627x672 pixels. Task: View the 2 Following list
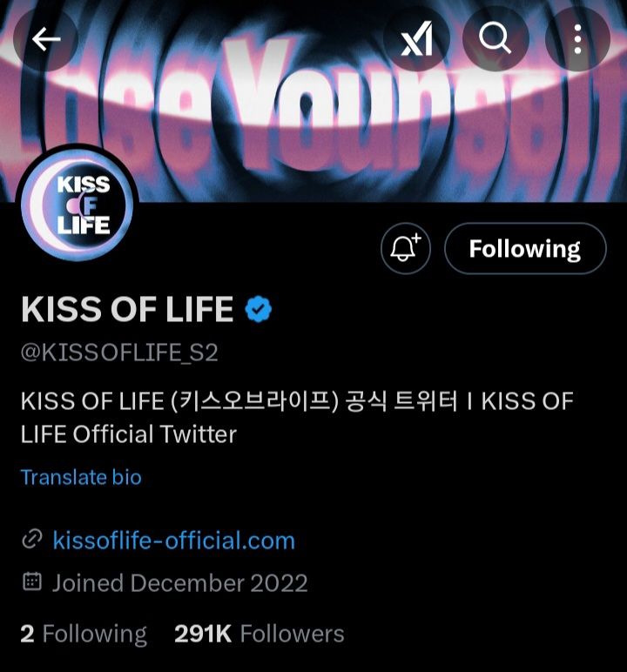84,634
